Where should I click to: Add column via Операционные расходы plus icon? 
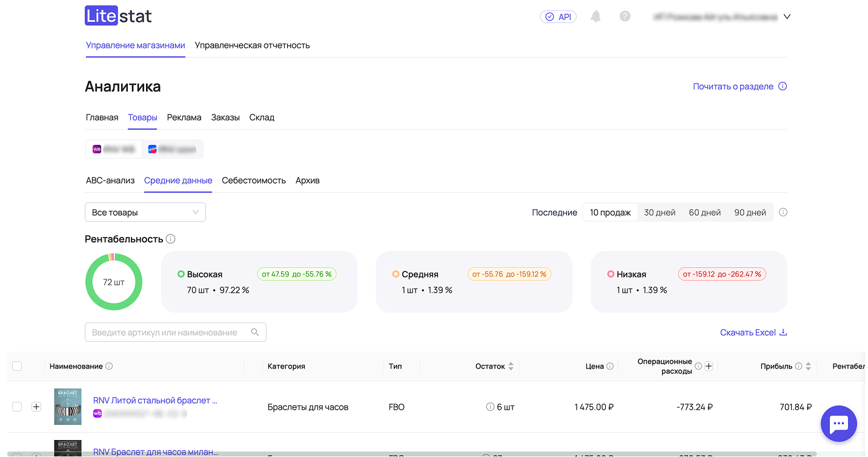tap(709, 366)
